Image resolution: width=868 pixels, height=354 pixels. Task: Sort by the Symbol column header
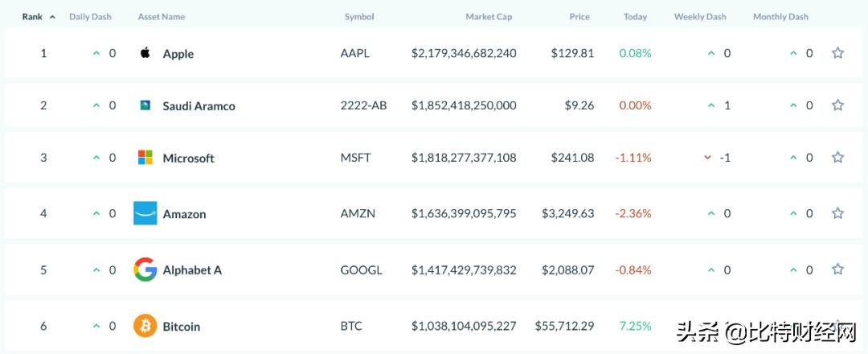coord(359,17)
